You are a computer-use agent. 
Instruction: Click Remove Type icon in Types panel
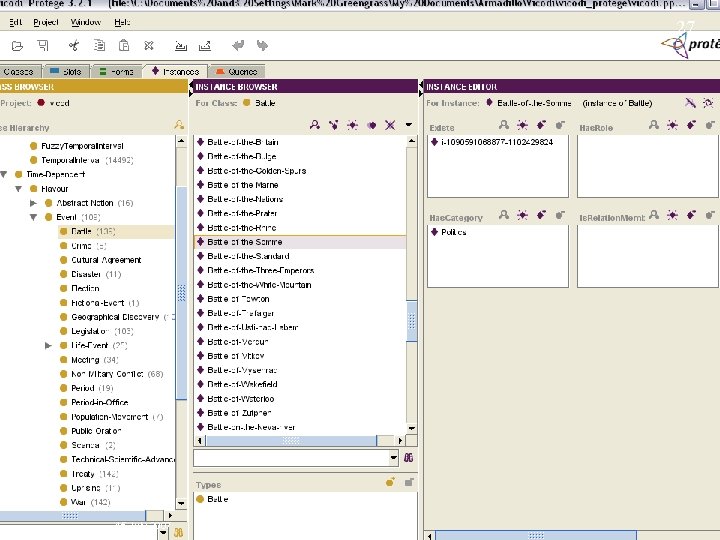pos(409,482)
